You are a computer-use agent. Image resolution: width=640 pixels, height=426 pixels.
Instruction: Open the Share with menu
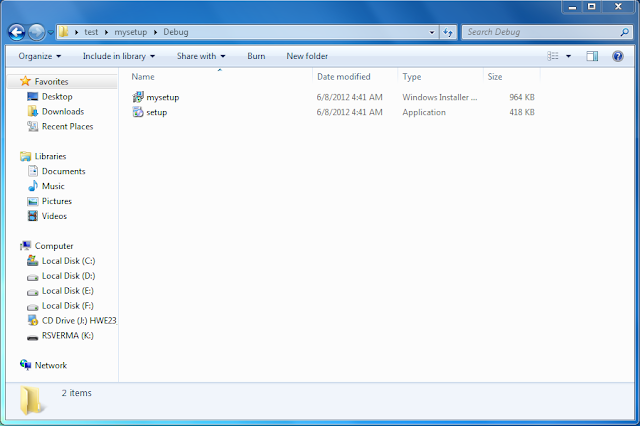coord(201,56)
